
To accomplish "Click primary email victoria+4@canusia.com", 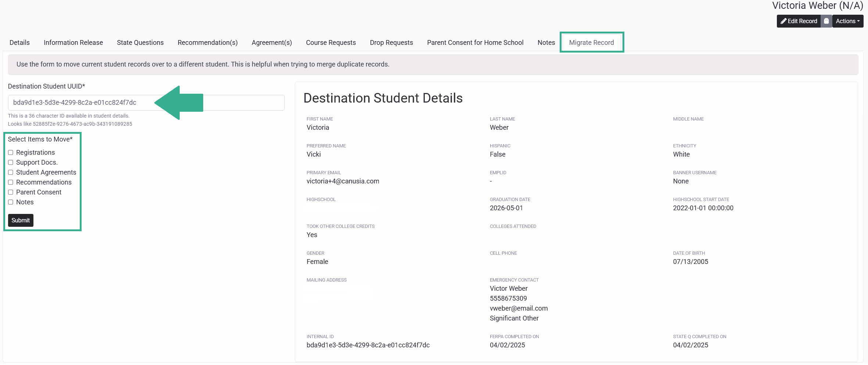I will click(x=343, y=181).
